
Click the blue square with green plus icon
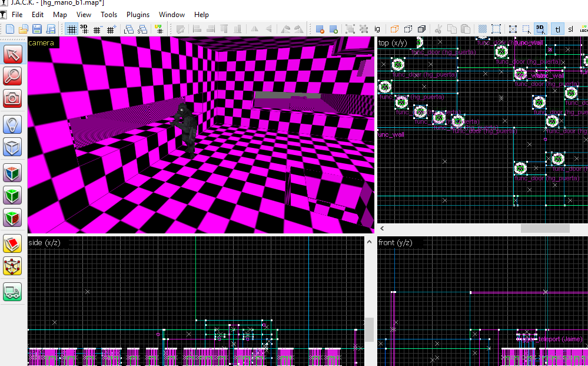click(333, 29)
